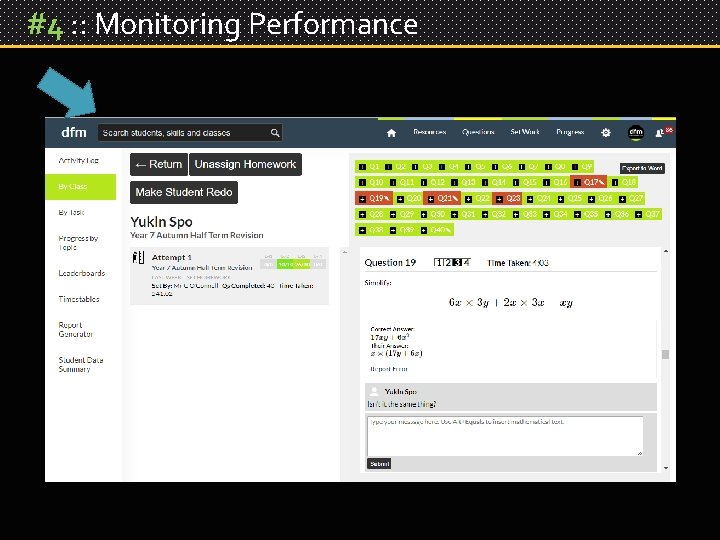The height and width of the screenshot is (540, 720).
Task: Click the black square icon beside Q1
Action: (362, 167)
